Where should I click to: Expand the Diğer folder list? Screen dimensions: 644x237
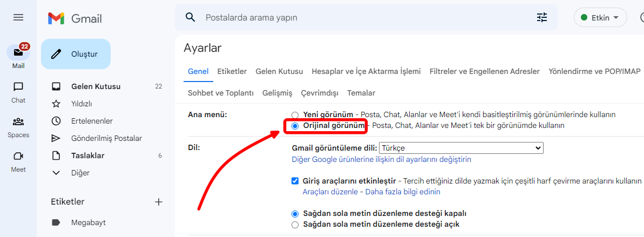(x=80, y=173)
